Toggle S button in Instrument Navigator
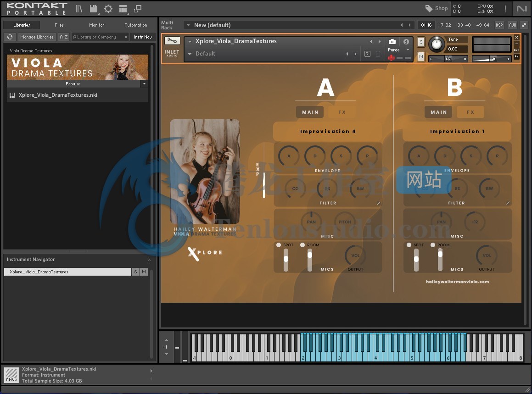 (135, 272)
